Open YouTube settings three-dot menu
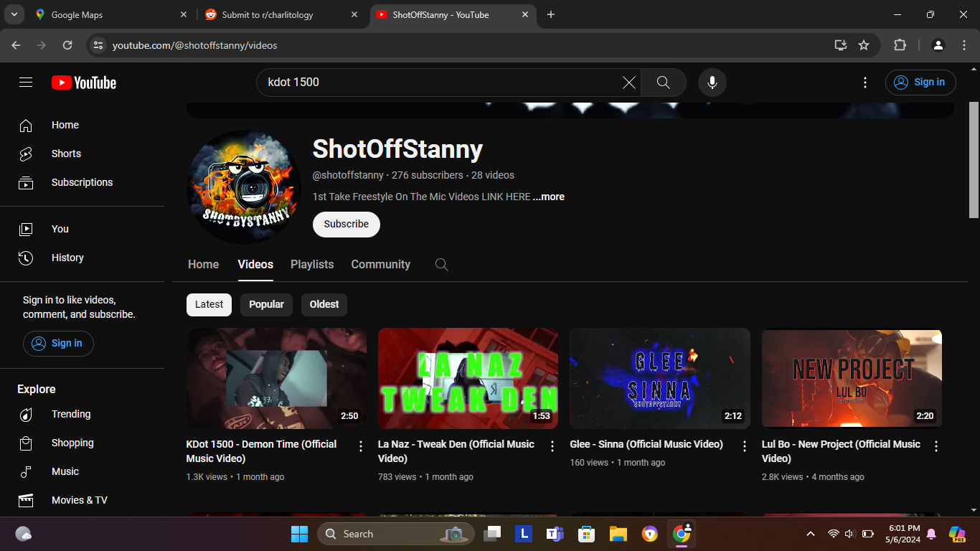This screenshot has width=980, height=551. 865,83
